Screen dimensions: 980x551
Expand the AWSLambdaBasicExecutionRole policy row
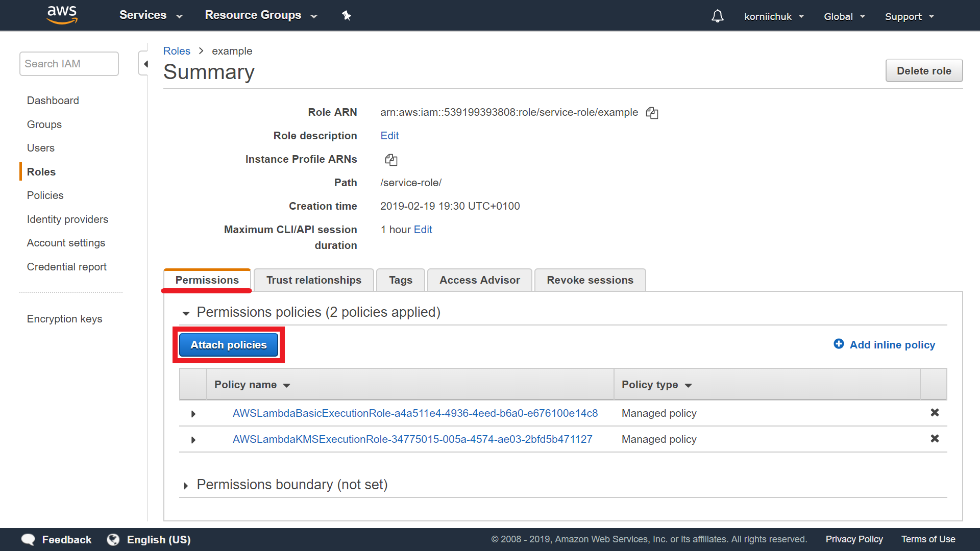point(192,412)
